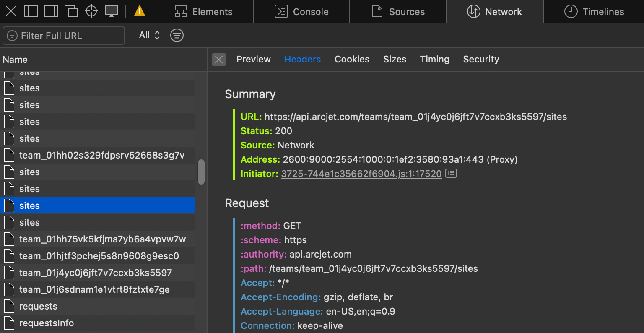The width and height of the screenshot is (644, 333).
Task: View the Cookies detail tab
Action: [352, 60]
